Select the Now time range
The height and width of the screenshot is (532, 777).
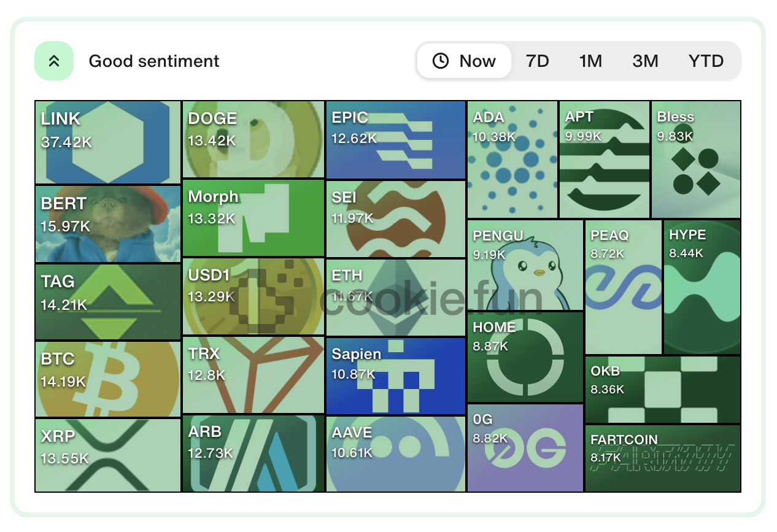[465, 61]
